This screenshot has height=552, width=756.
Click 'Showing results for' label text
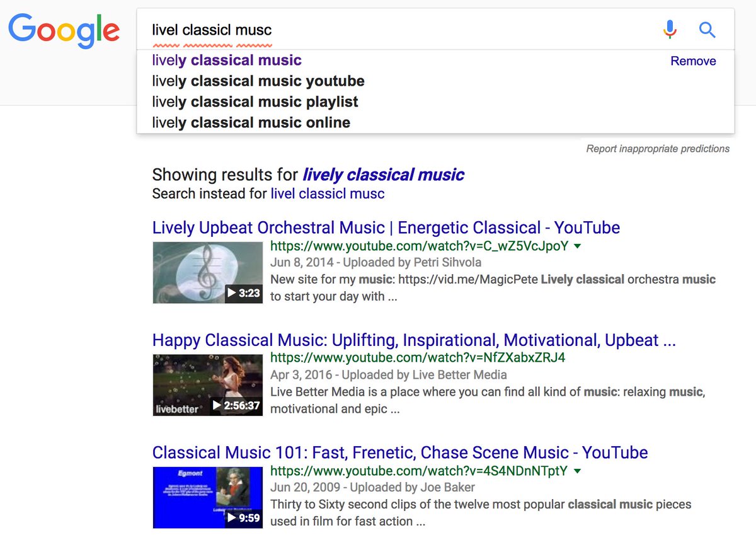225,175
